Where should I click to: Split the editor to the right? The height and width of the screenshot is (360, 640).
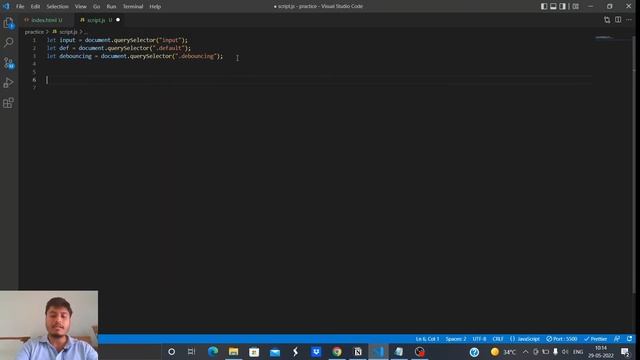click(x=618, y=20)
